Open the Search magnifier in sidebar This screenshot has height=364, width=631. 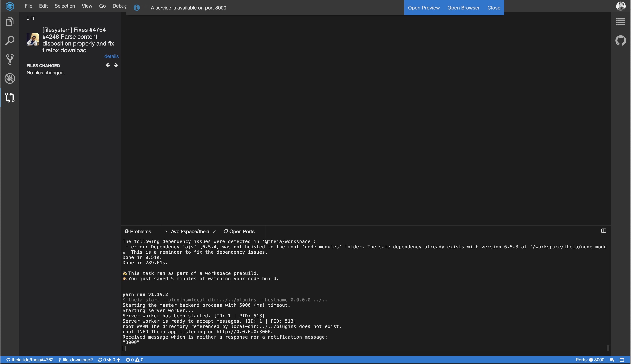10,41
